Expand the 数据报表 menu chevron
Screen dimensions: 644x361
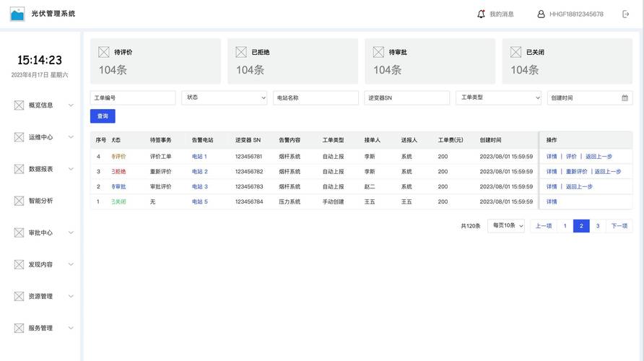71,169
